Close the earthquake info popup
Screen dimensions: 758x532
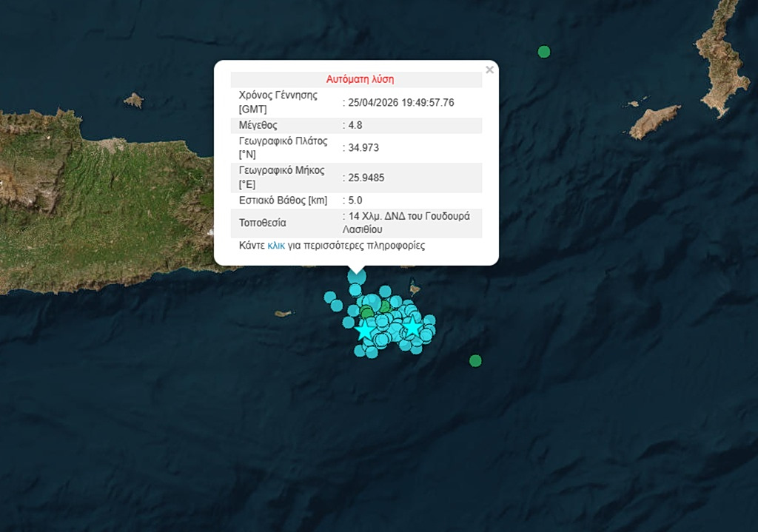click(x=489, y=70)
